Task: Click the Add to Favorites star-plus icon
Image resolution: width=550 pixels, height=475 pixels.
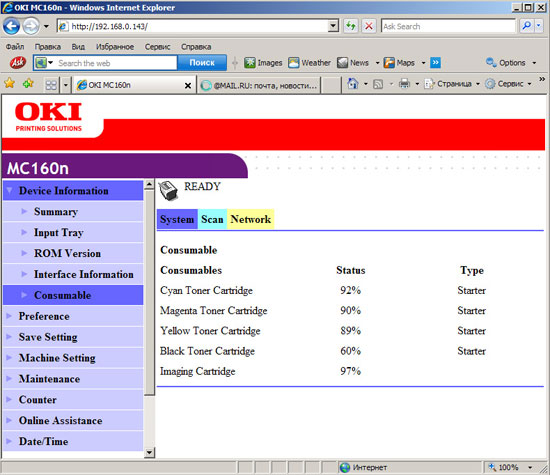Action: (x=28, y=83)
